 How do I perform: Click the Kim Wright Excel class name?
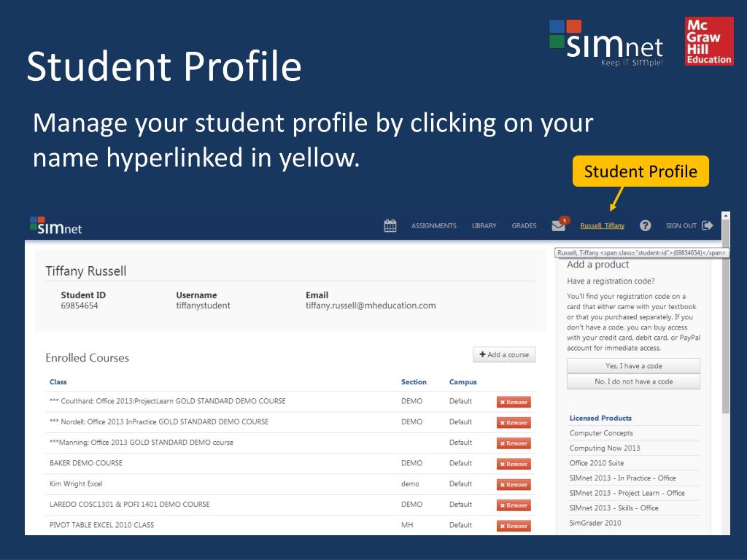click(x=76, y=484)
